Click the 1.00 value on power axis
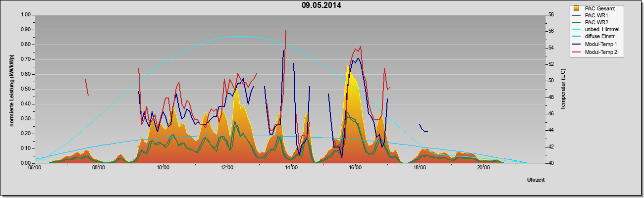The height and width of the screenshot is (198, 644). coord(25,15)
